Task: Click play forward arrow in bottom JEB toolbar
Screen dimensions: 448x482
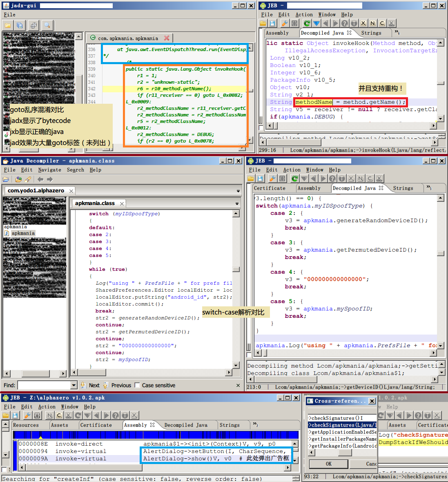Action: (106, 415)
